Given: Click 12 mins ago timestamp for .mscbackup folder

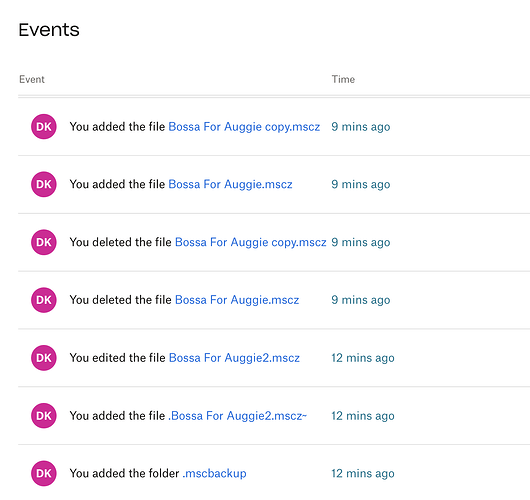Looking at the screenshot, I should (363, 474).
